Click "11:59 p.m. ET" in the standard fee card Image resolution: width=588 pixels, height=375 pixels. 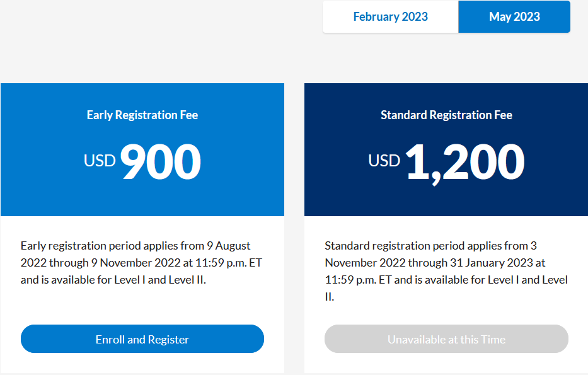pos(358,279)
